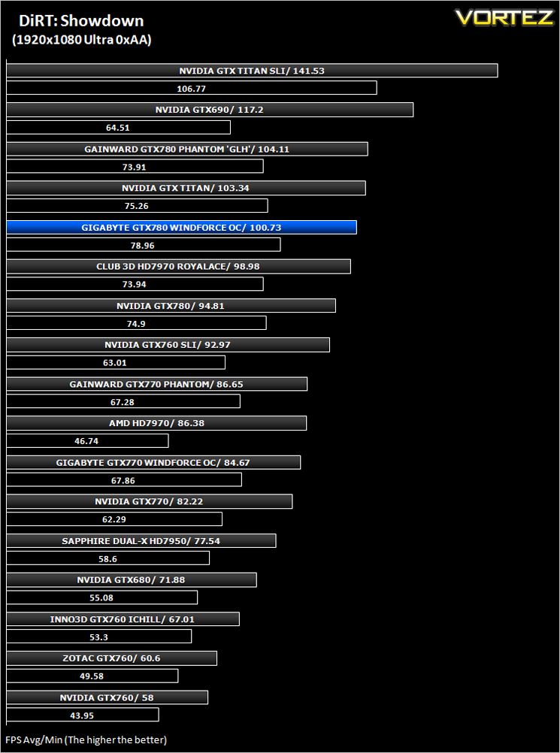This screenshot has width=560, height=753.
Task: Select the 106.77 minimum FPS bar
Action: pyautogui.click(x=192, y=89)
